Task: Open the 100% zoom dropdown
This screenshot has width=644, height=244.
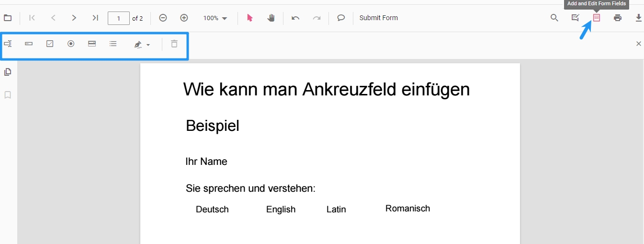Action: tap(215, 18)
